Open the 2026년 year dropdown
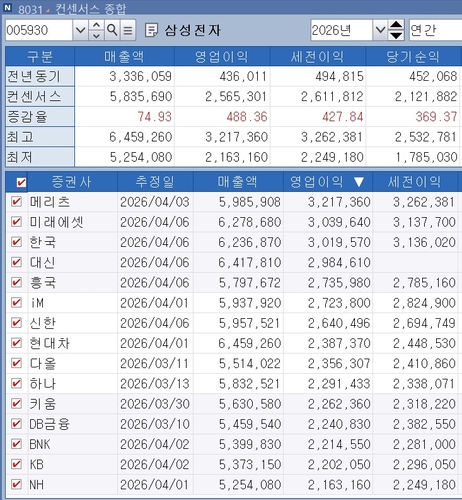 [380, 30]
